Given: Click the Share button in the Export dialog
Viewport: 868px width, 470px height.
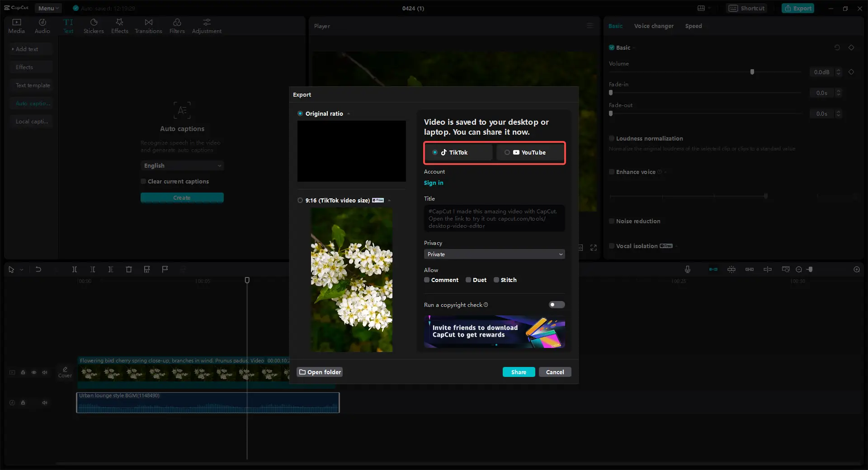Looking at the screenshot, I should (x=519, y=371).
